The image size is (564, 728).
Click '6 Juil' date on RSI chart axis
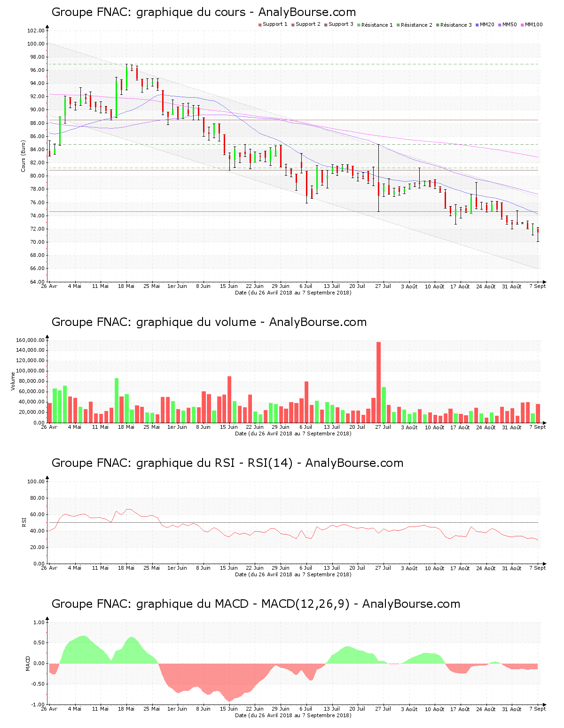coord(306,568)
